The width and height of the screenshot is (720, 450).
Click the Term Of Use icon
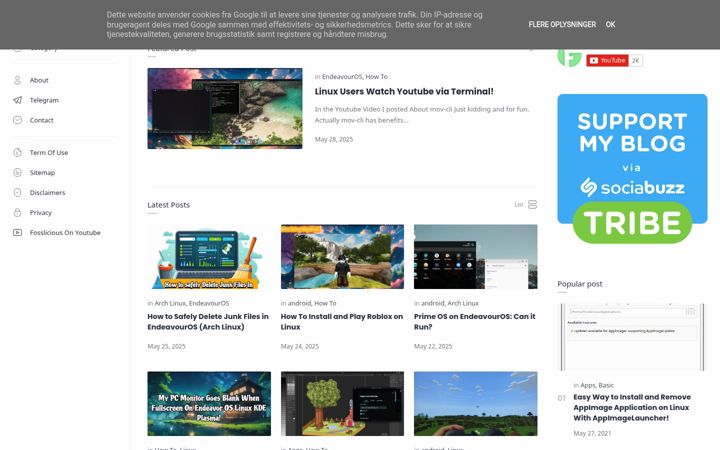click(17, 152)
